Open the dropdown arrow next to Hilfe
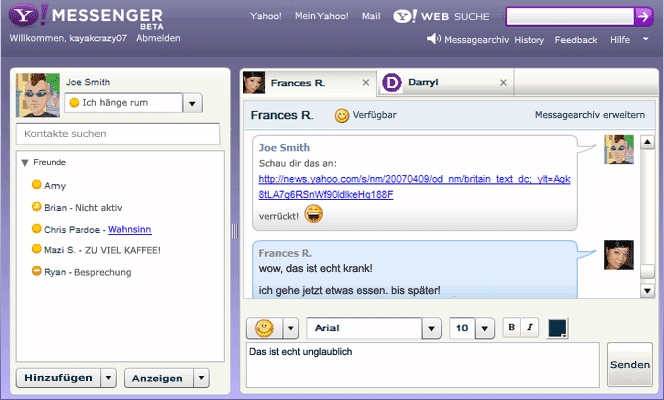664x400 pixels. (645, 39)
